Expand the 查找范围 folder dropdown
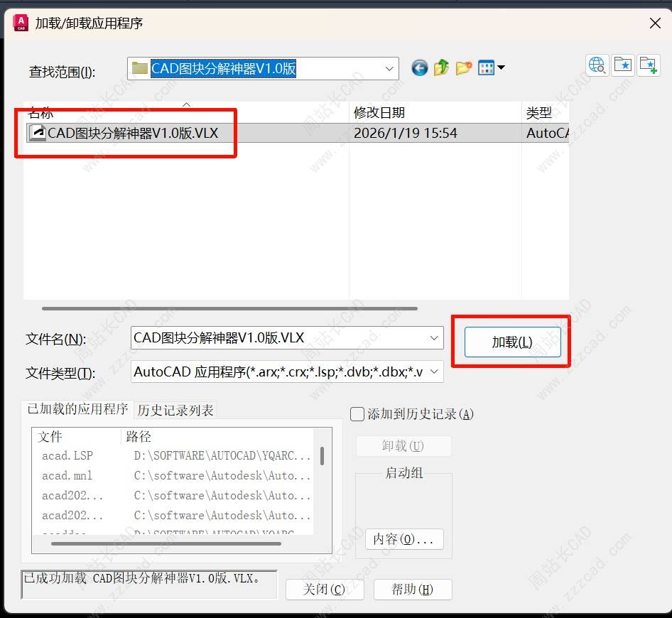 click(x=389, y=69)
